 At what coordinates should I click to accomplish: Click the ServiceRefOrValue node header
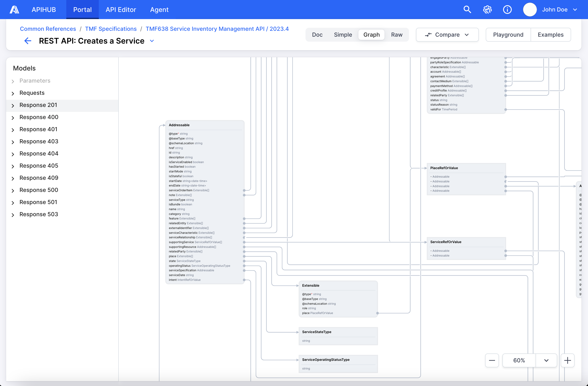pos(466,242)
